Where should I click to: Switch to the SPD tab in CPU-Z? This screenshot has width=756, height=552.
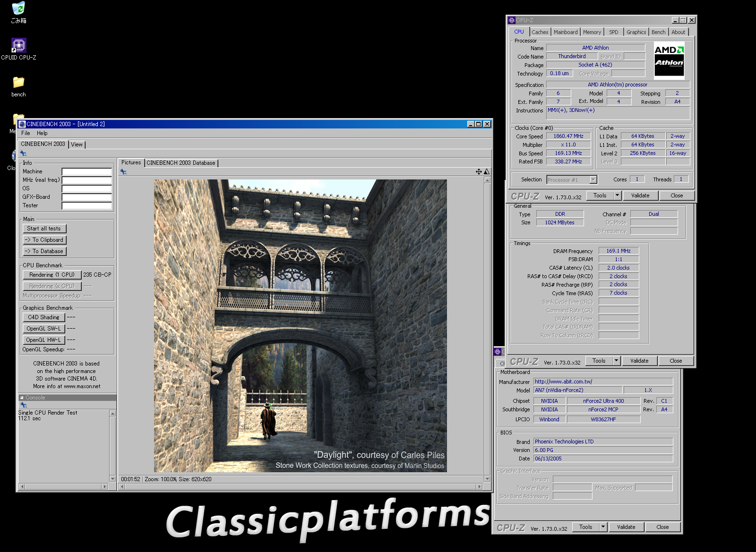point(614,32)
